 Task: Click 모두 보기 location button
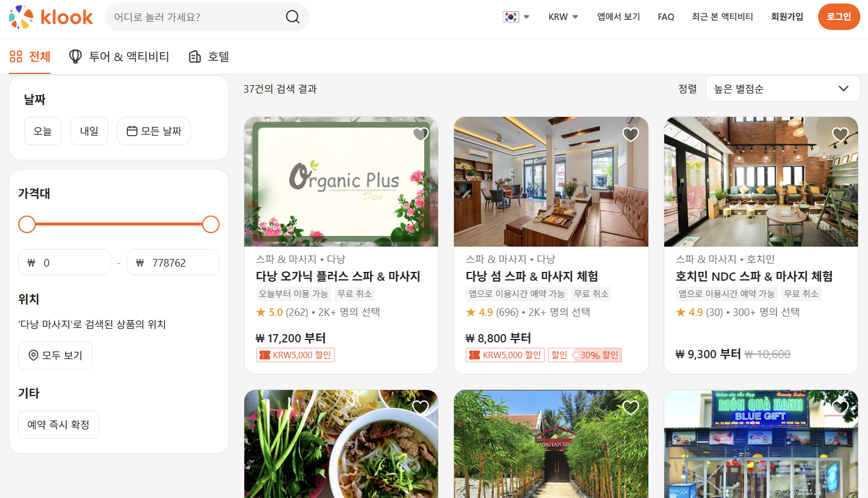pos(55,355)
